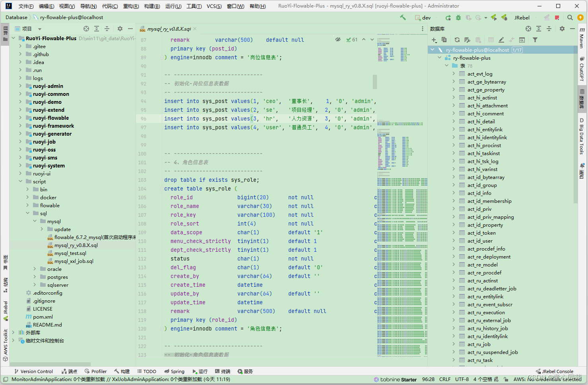588x385 pixels.
Task: Expand act_re_model table node
Action: 454,264
